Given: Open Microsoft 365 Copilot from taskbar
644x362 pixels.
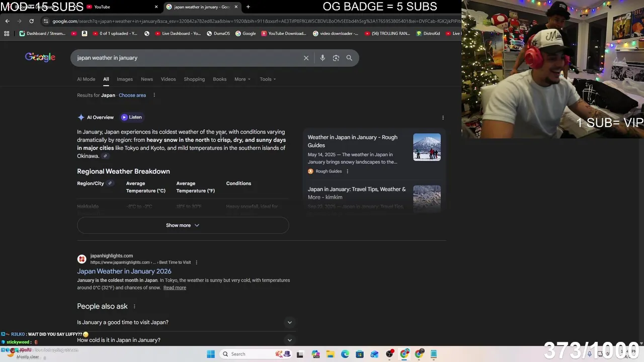Looking at the screenshot, I should pyautogui.click(x=315, y=354).
